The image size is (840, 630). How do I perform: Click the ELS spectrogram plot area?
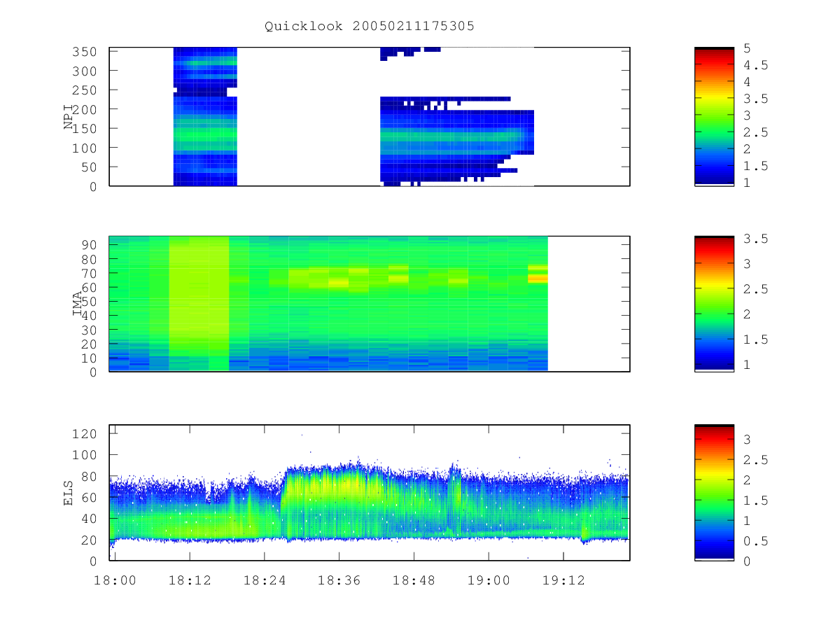[x=370, y=493]
